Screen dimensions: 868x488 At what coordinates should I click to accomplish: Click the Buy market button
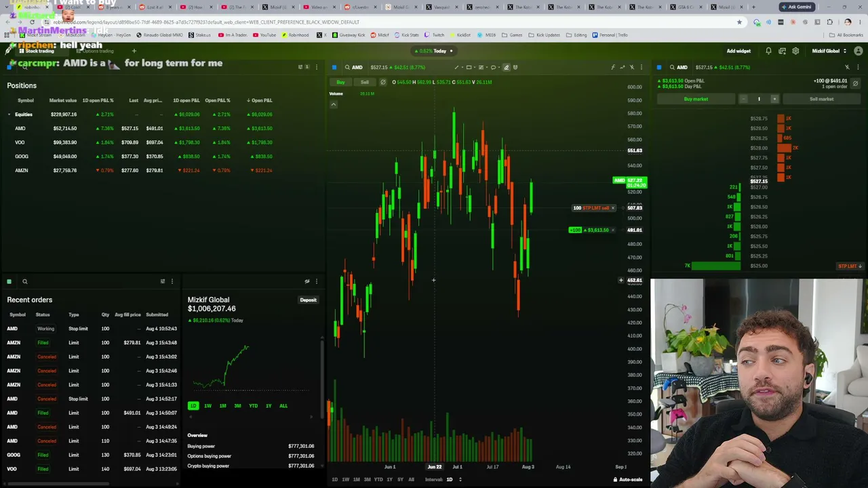click(696, 99)
